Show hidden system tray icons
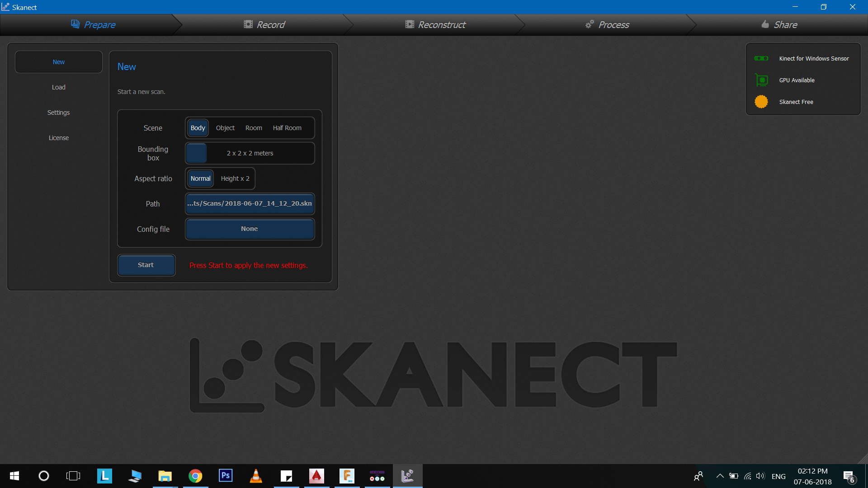Screen dimensions: 868x488 (720, 476)
